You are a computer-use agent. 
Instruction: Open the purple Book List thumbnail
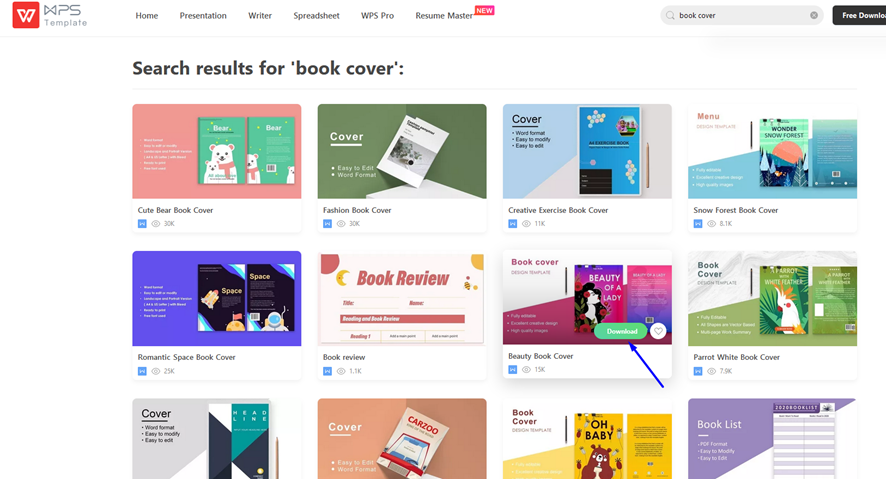coord(772,439)
